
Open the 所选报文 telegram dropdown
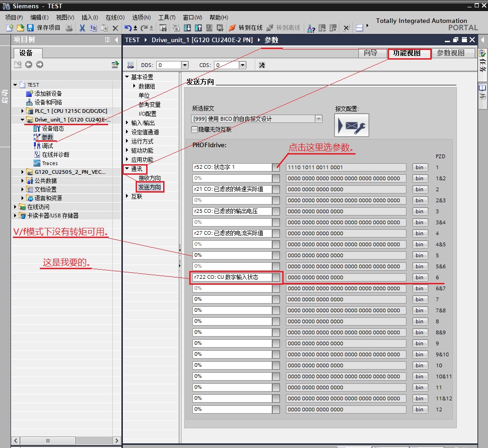point(318,119)
